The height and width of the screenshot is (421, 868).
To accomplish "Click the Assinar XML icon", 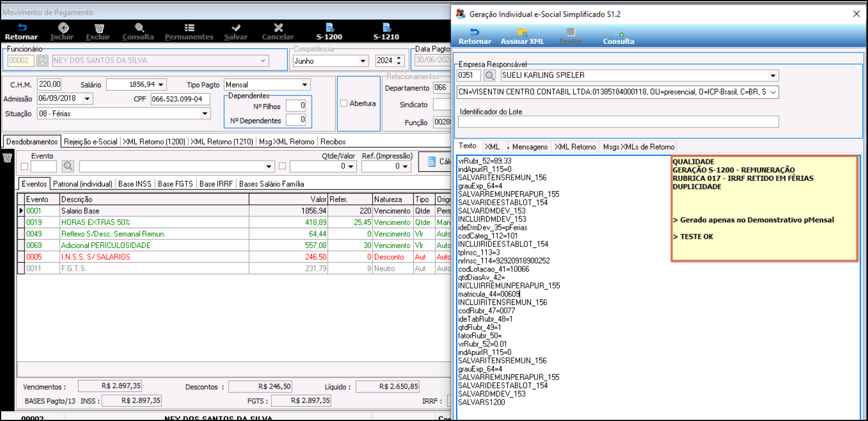I will (x=522, y=32).
